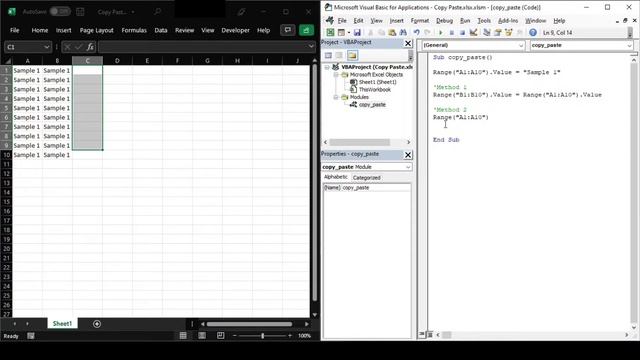The height and width of the screenshot is (360, 640).
Task: Click the (Name) property value field
Action: [376, 188]
